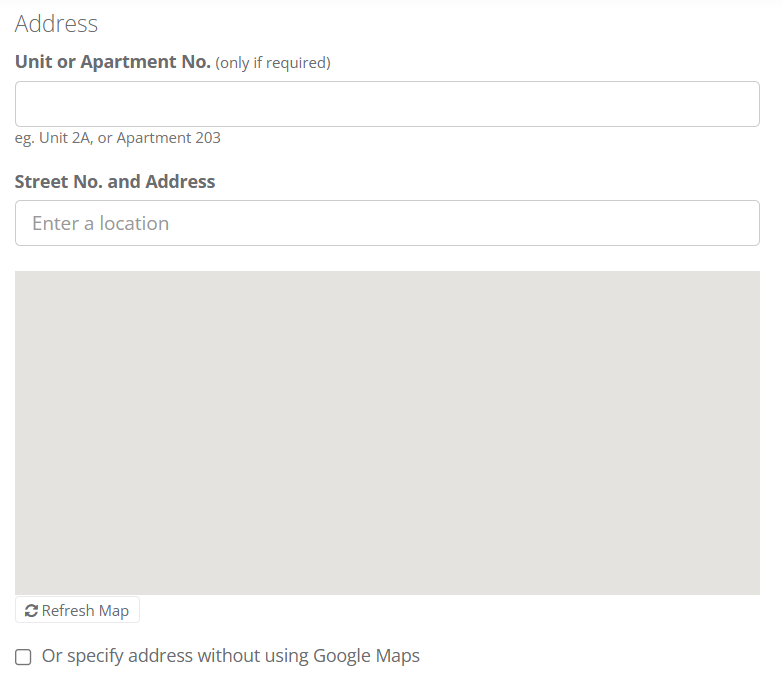Click the Refresh Map button
783x679 pixels.
pyautogui.click(x=77, y=610)
